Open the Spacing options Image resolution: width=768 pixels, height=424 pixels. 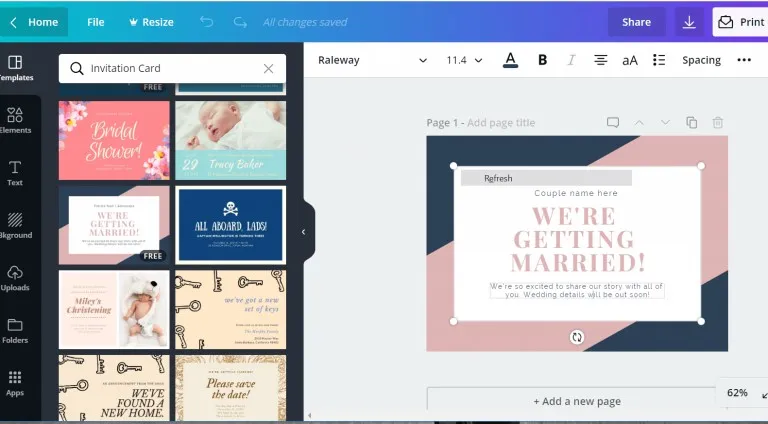[x=701, y=60]
